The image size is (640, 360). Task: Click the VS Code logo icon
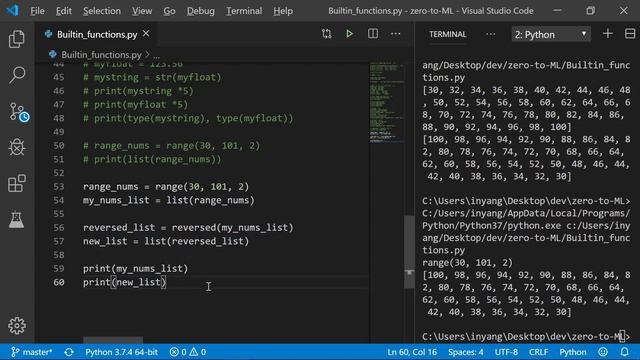coord(12,10)
